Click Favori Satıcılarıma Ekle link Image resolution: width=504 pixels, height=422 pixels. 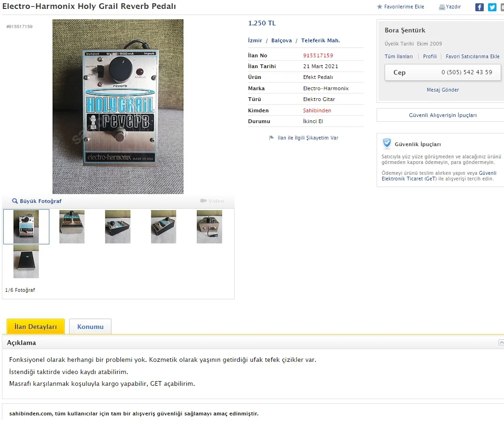point(472,56)
